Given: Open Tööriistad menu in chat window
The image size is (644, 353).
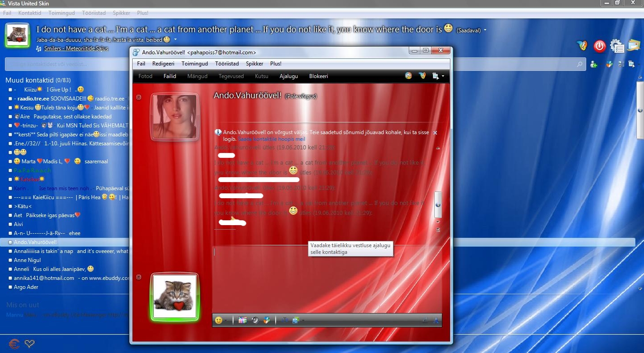Looking at the screenshot, I should click(x=227, y=64).
